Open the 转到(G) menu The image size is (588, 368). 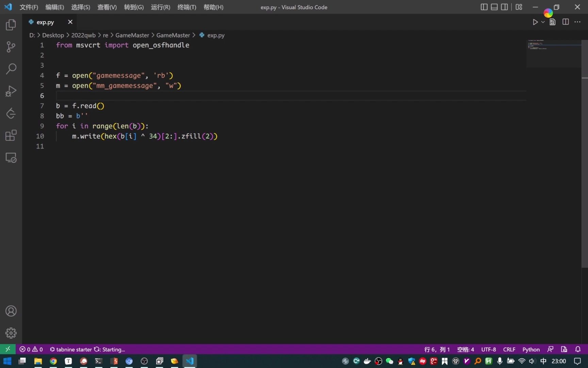(x=134, y=7)
